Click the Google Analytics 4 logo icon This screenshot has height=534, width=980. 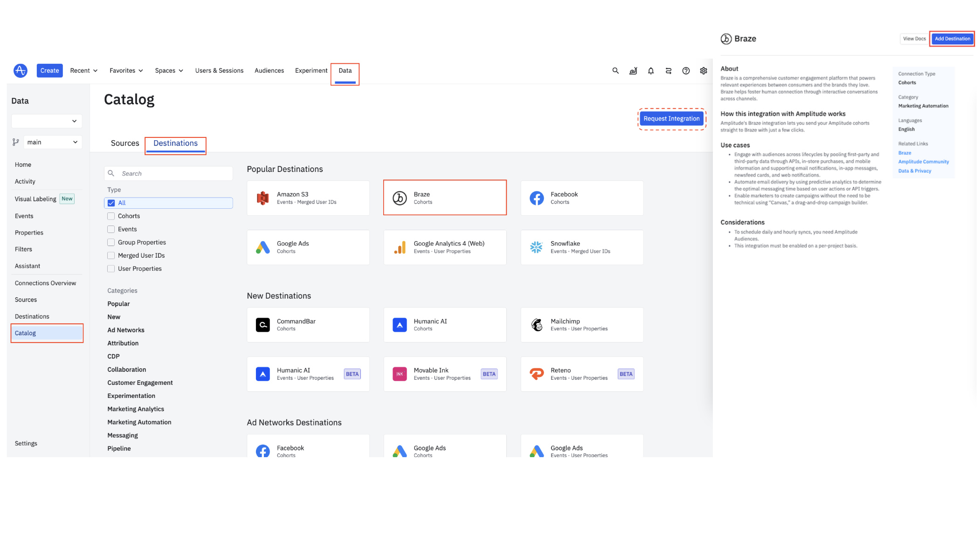[x=400, y=247]
